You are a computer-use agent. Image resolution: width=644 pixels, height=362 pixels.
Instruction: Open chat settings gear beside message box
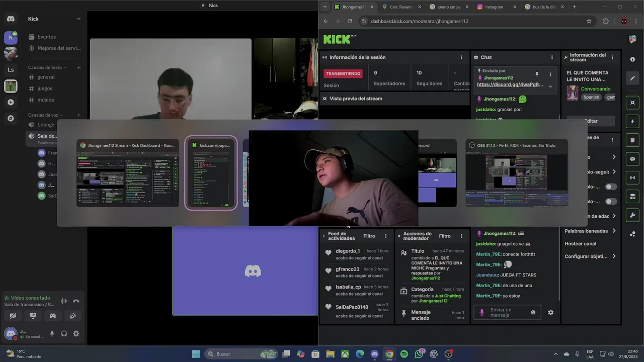click(x=550, y=312)
